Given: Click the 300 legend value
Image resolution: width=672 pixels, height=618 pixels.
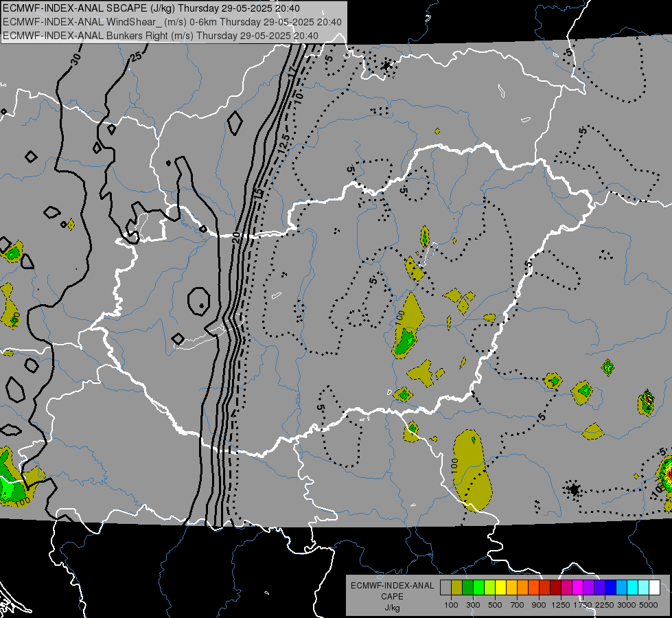Looking at the screenshot, I should click(x=473, y=605).
